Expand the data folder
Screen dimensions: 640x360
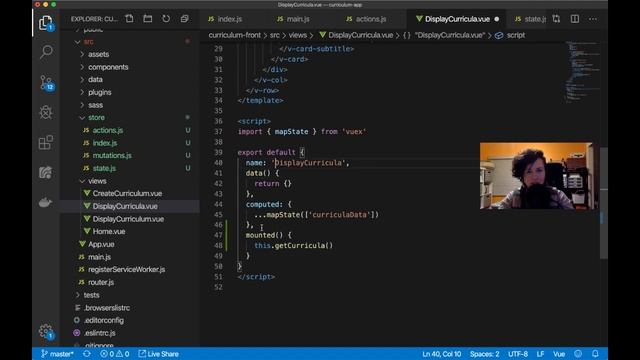click(x=95, y=80)
